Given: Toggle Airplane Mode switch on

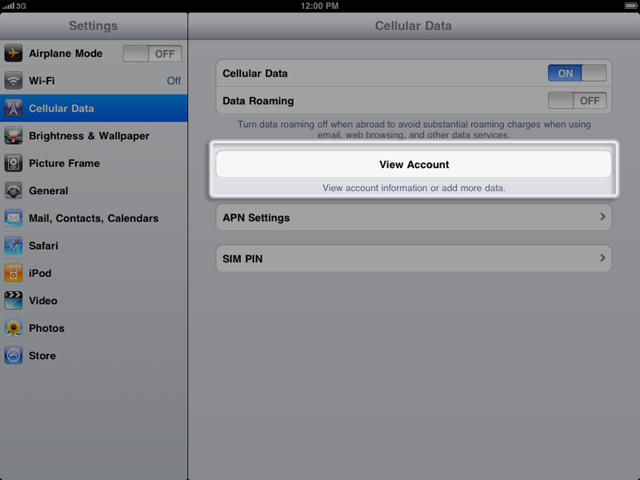Looking at the screenshot, I should [152, 53].
